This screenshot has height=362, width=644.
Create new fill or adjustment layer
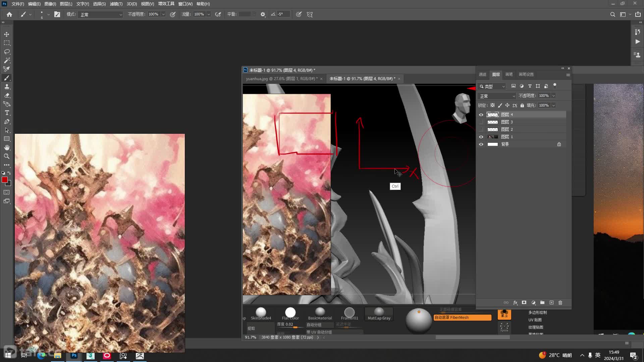tap(533, 303)
